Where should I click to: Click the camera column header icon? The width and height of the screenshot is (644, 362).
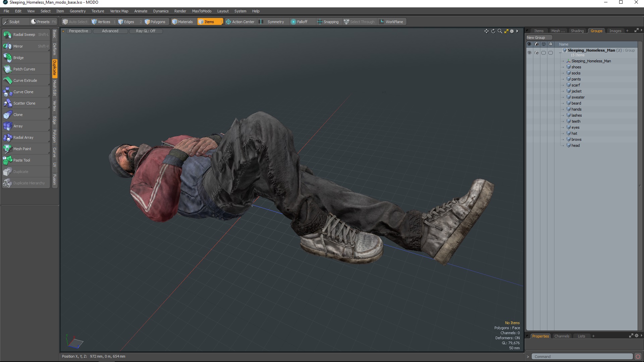(x=536, y=44)
